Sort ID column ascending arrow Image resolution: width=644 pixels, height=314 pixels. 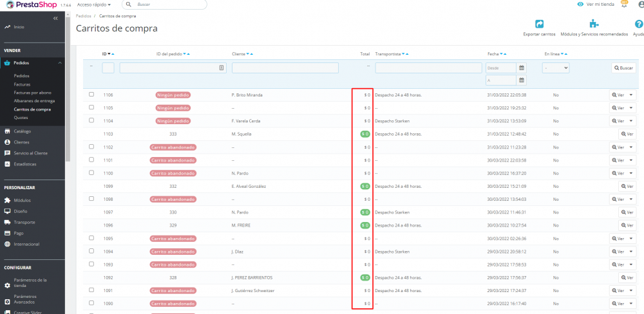click(x=113, y=54)
